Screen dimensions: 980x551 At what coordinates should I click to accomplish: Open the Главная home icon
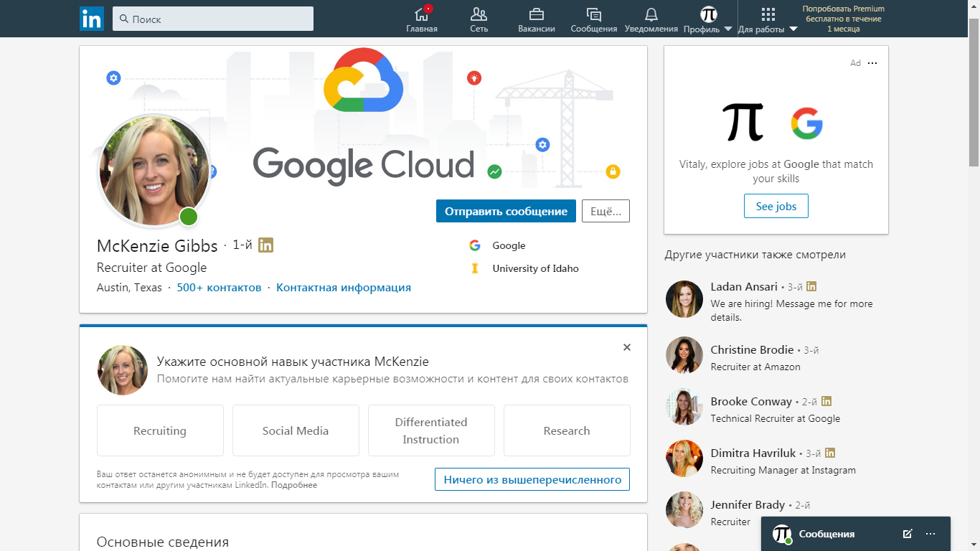point(422,14)
